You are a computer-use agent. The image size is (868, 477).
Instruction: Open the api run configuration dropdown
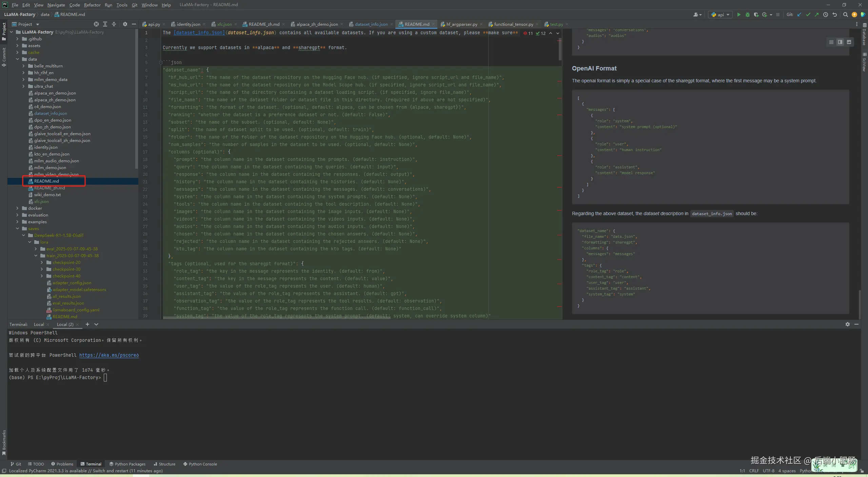click(721, 15)
